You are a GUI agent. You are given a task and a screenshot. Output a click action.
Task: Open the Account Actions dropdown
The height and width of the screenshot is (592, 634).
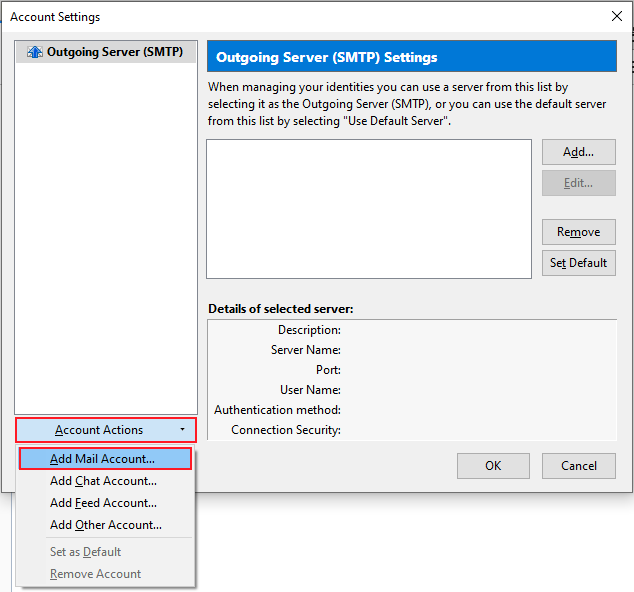tap(100, 430)
